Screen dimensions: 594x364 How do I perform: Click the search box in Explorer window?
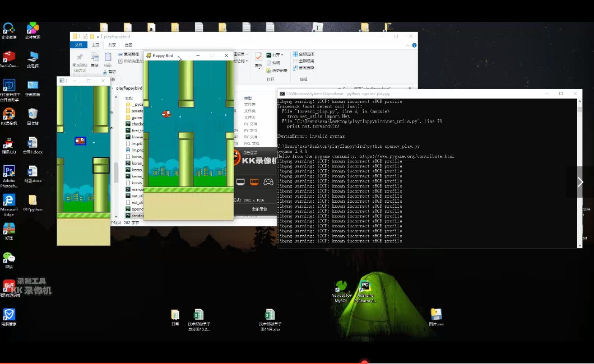point(383,88)
